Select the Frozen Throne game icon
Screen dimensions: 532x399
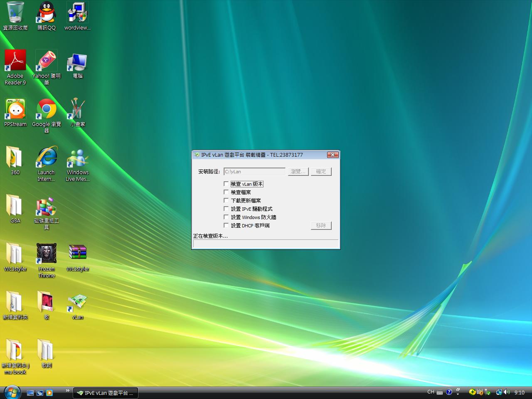point(47,254)
